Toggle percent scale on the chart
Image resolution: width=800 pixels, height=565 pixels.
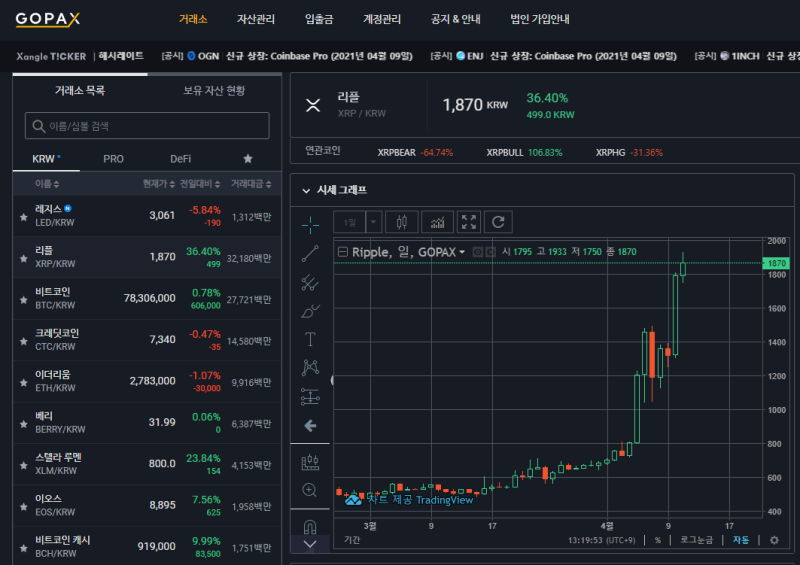658,540
